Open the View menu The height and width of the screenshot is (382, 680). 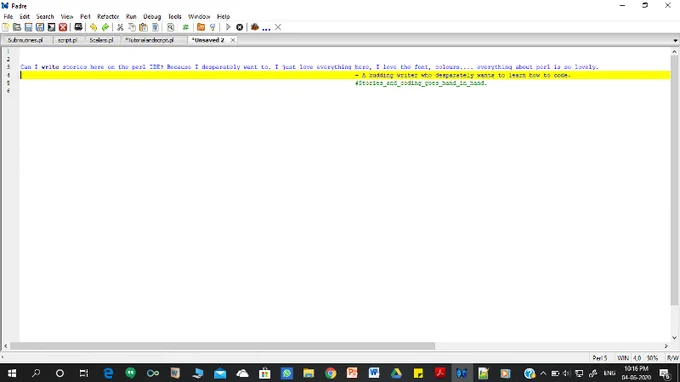coord(66,16)
